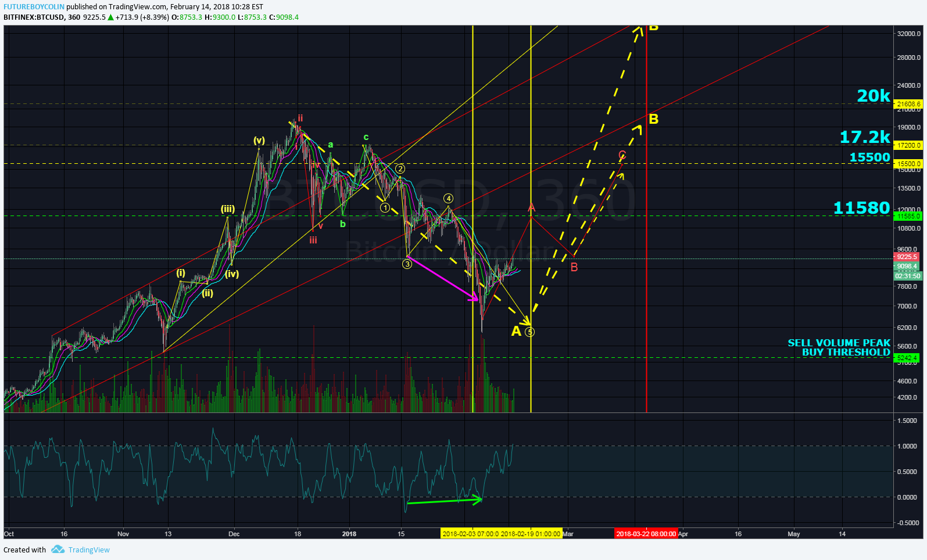Select the large yellow A label near circled 5
Screen dimensions: 927x560
[516, 331]
